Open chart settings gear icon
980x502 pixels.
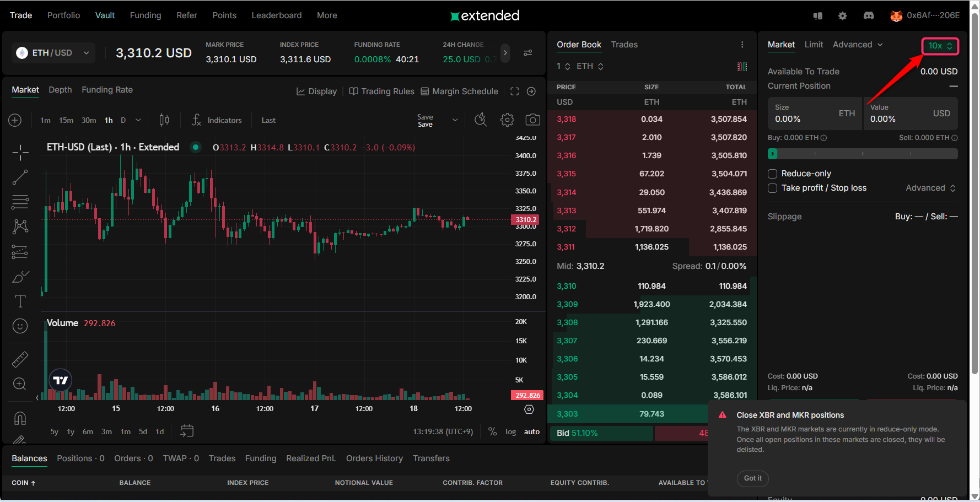pyautogui.click(x=507, y=120)
